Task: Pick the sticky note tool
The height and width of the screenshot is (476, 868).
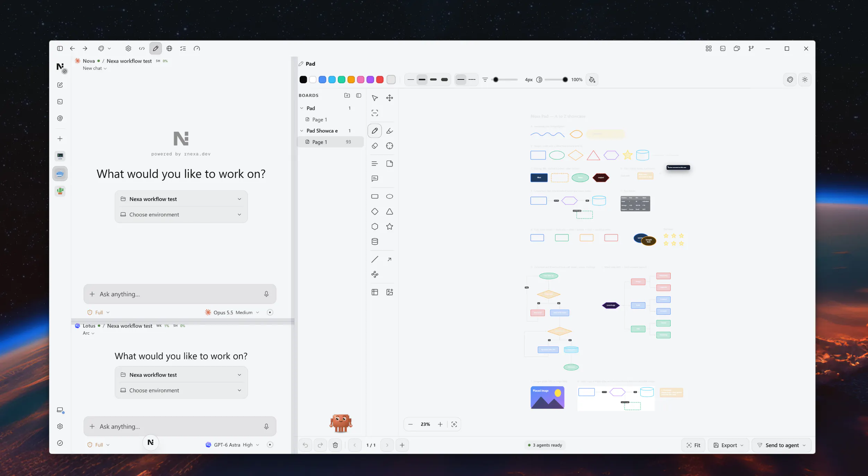Action: pyautogui.click(x=389, y=164)
